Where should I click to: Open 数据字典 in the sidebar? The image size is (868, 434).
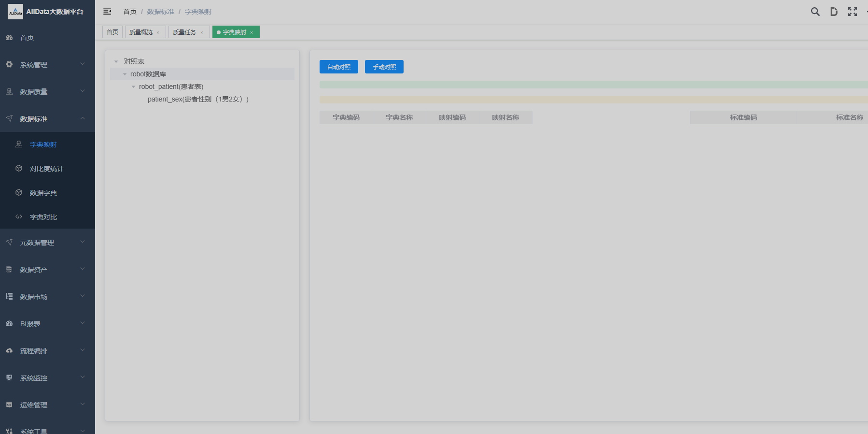pos(43,193)
